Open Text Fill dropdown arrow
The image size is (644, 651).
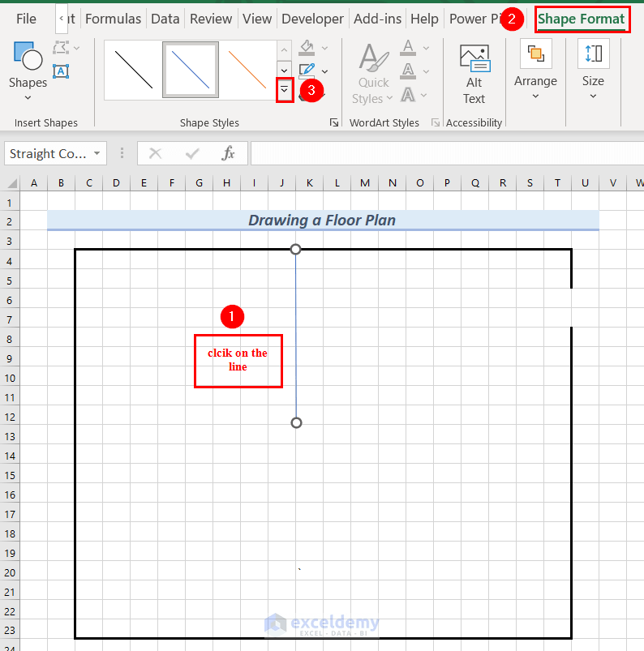click(x=427, y=48)
